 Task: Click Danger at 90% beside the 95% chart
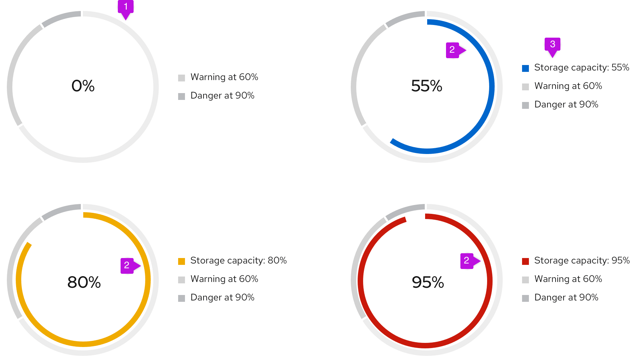[x=566, y=297]
